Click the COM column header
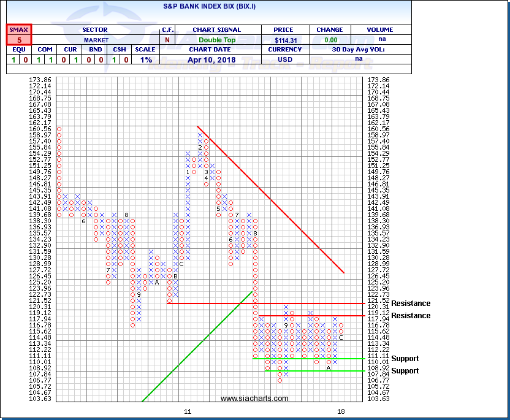Screen dimensions: 510x420 [45, 50]
